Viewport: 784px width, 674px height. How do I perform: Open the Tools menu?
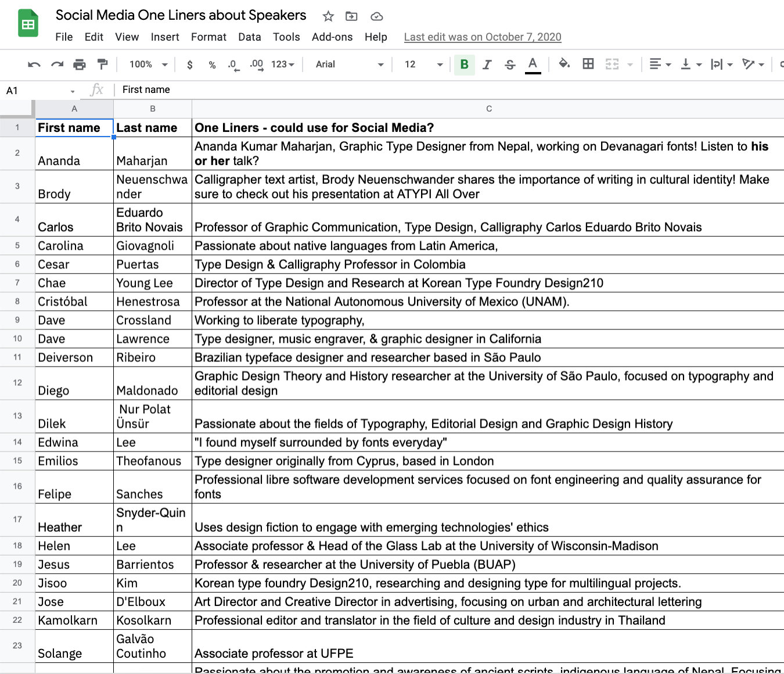point(286,37)
